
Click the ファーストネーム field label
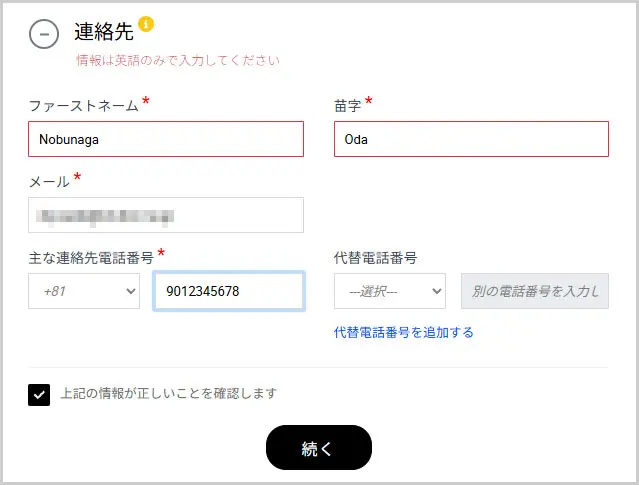pos(84,105)
